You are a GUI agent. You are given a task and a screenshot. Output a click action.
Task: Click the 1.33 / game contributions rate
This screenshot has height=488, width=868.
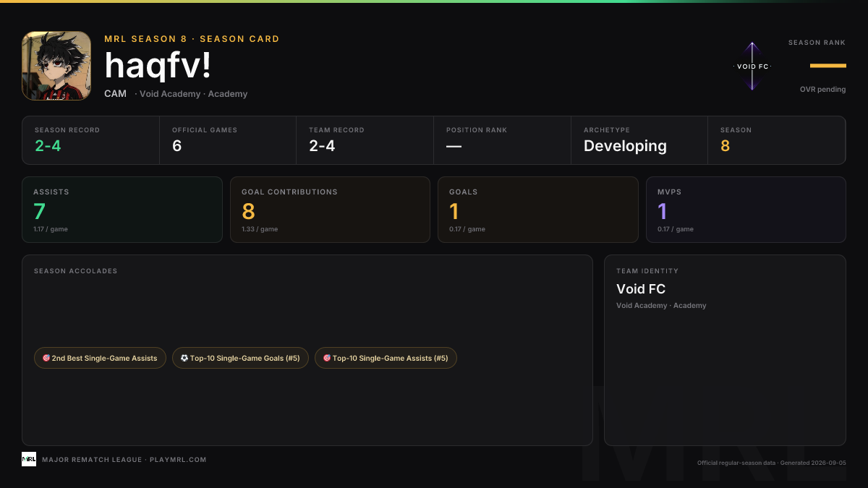pyautogui.click(x=260, y=229)
